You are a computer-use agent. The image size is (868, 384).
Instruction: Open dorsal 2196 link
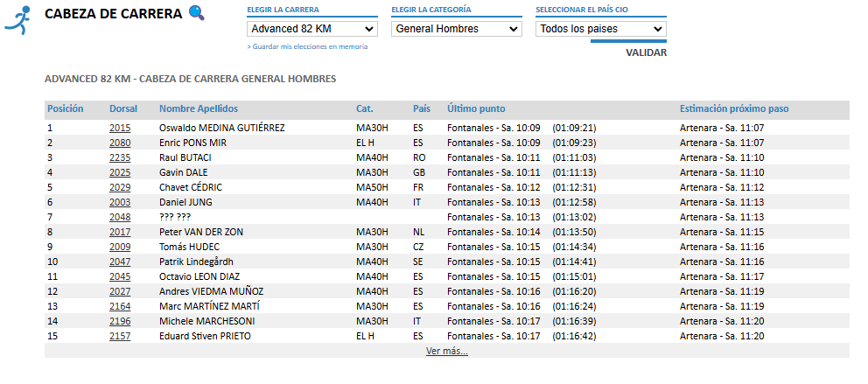pyautogui.click(x=120, y=321)
